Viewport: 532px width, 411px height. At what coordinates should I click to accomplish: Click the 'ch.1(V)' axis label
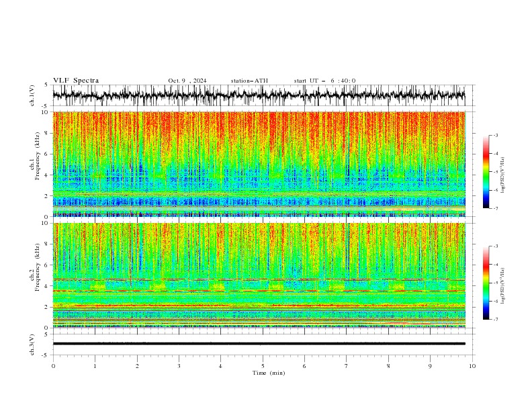32,95
